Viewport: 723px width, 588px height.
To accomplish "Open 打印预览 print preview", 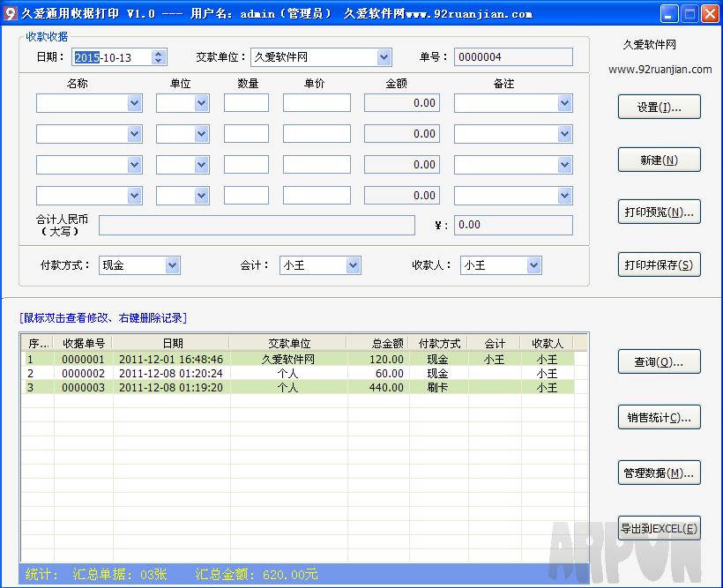I will (659, 212).
